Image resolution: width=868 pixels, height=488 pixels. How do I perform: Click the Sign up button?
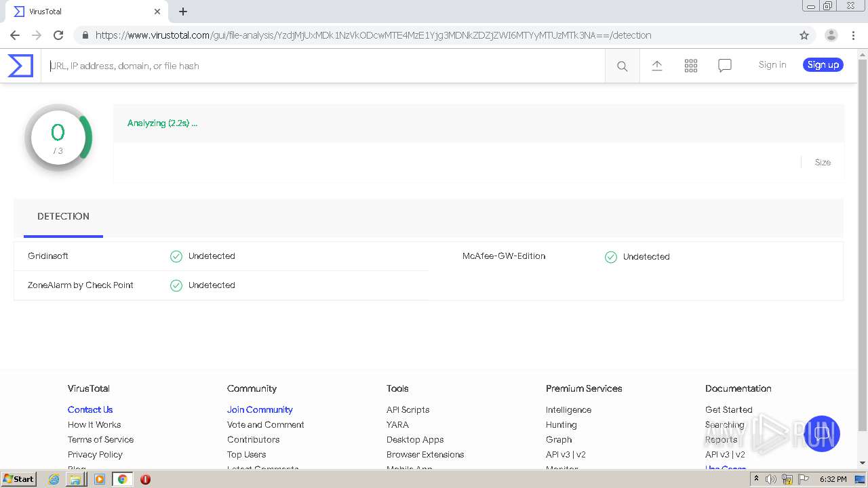(x=823, y=65)
